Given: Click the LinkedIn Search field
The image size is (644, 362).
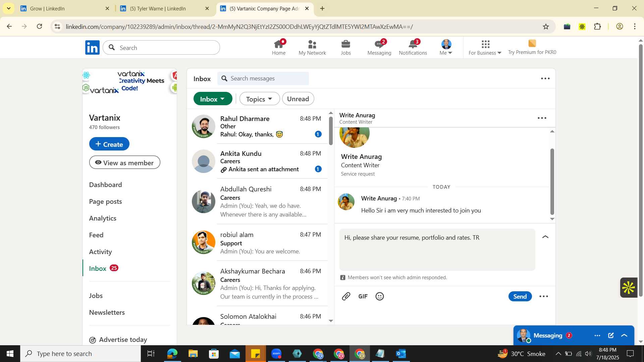Looking at the screenshot, I should click(161, 48).
